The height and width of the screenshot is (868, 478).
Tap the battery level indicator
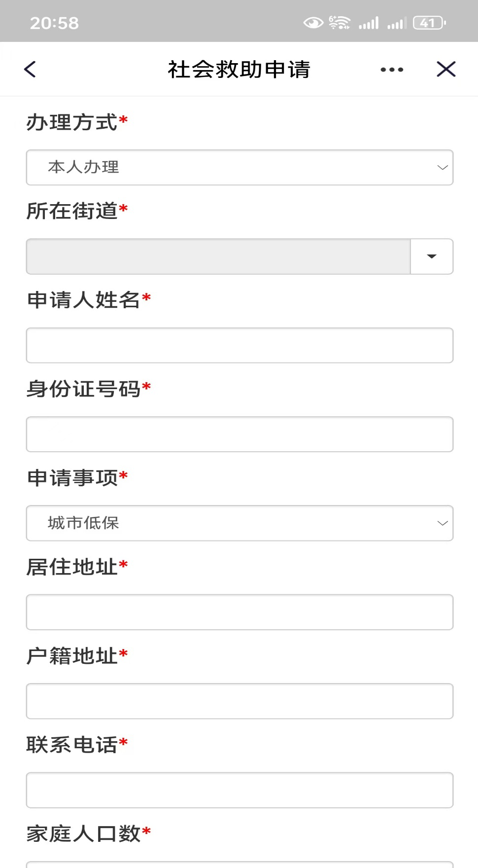click(429, 23)
